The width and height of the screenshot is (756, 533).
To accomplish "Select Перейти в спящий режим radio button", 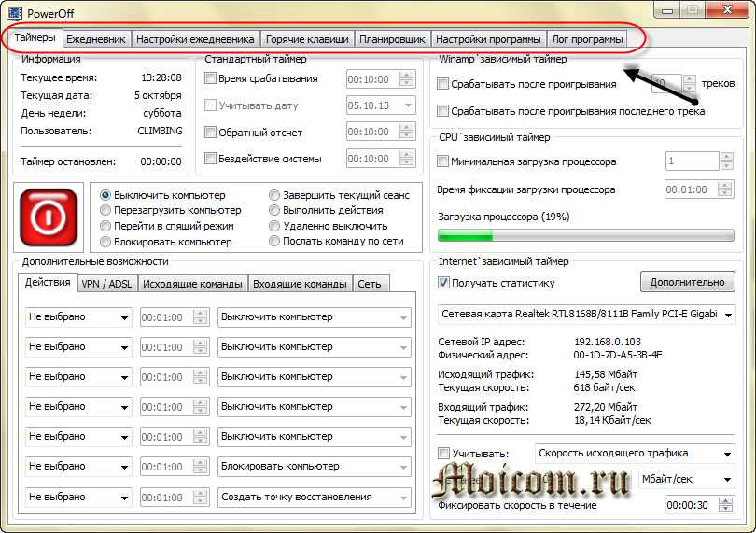I will click(105, 226).
